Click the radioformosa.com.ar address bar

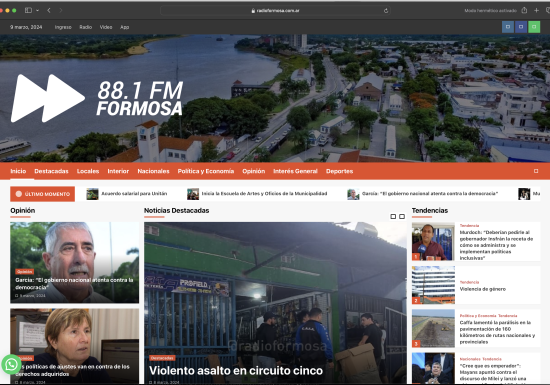point(275,11)
